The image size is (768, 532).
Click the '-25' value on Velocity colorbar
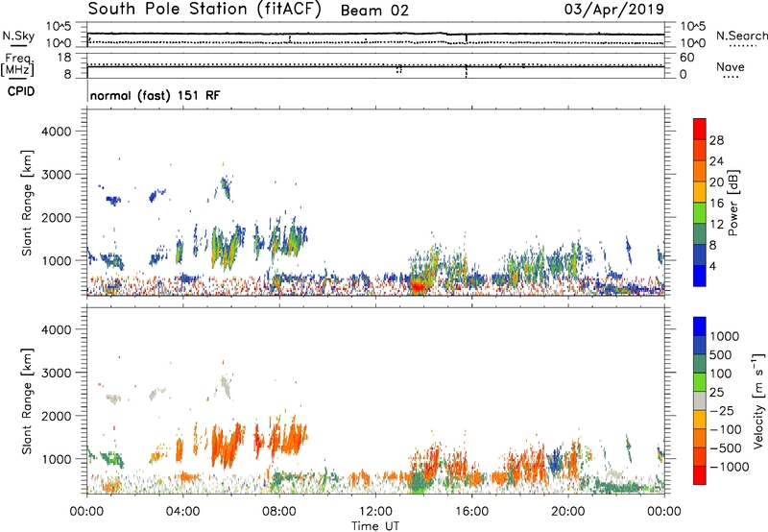(x=722, y=411)
